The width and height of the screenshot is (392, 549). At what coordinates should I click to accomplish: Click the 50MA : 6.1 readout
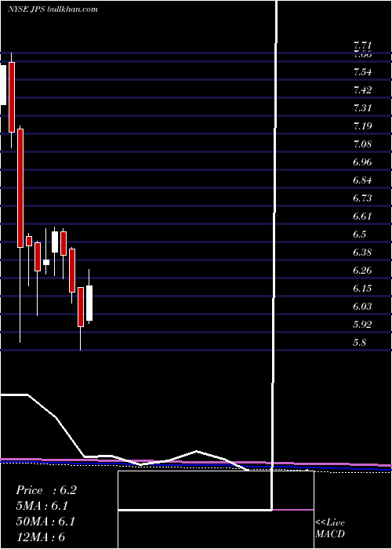(45, 522)
